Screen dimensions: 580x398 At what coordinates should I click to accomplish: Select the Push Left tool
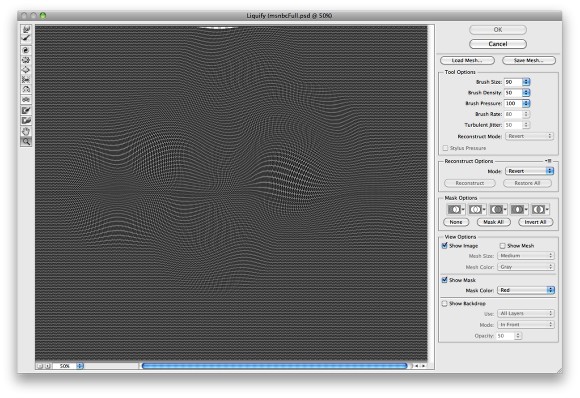click(26, 80)
